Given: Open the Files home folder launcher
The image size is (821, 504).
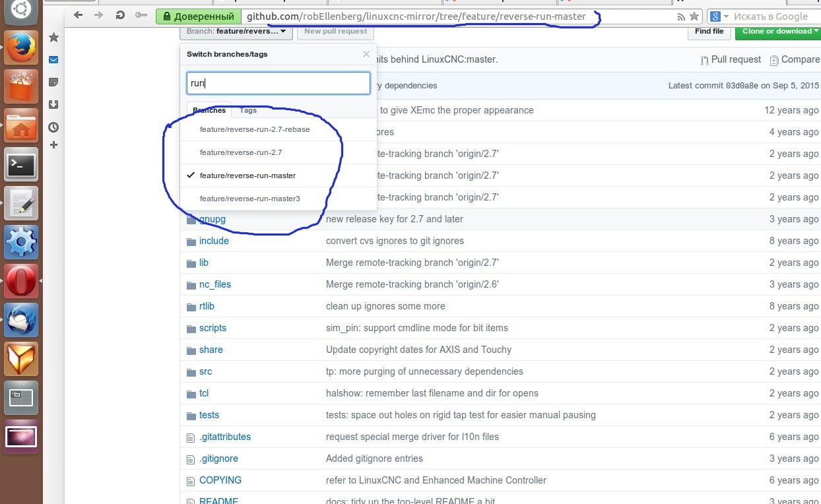Looking at the screenshot, I should 21,125.
